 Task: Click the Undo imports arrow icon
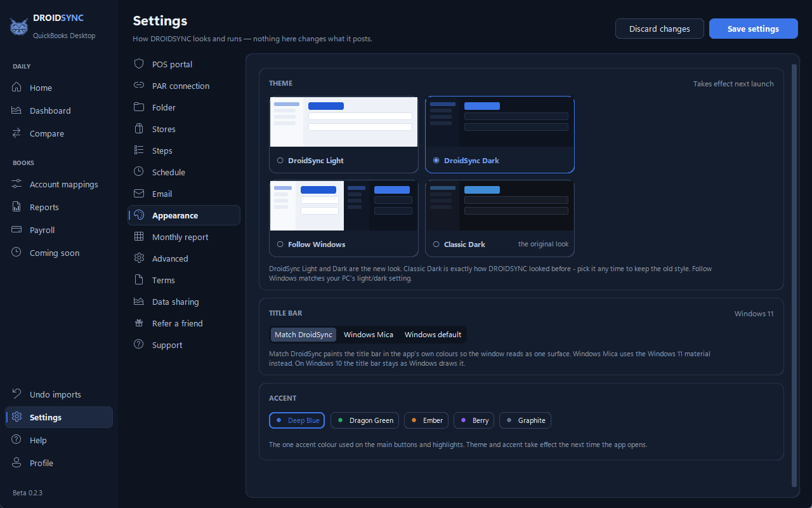coord(17,394)
